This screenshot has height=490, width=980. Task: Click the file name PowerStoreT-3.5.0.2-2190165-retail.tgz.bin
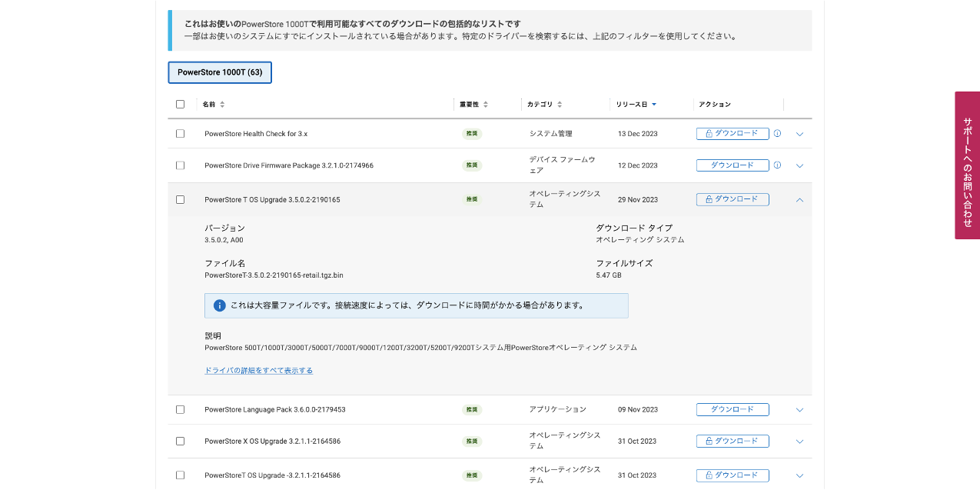[x=274, y=275]
